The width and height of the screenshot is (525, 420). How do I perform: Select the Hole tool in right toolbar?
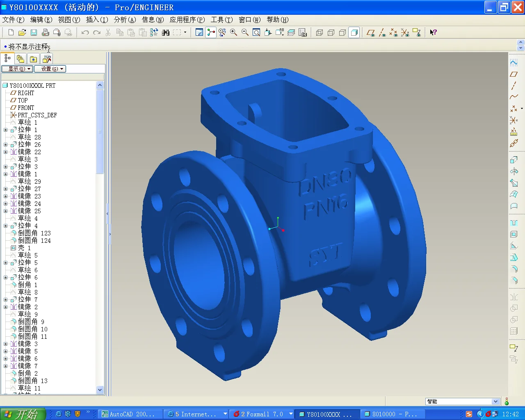[514, 223]
